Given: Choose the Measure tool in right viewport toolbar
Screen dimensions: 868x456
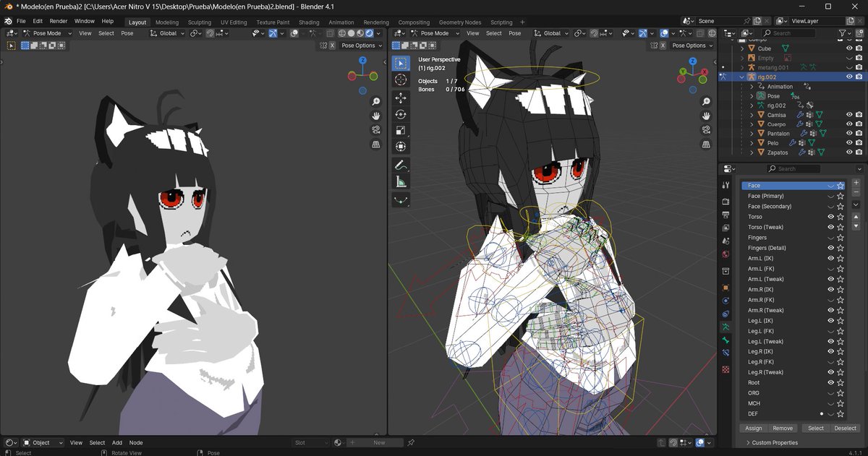Looking at the screenshot, I should pos(401,182).
